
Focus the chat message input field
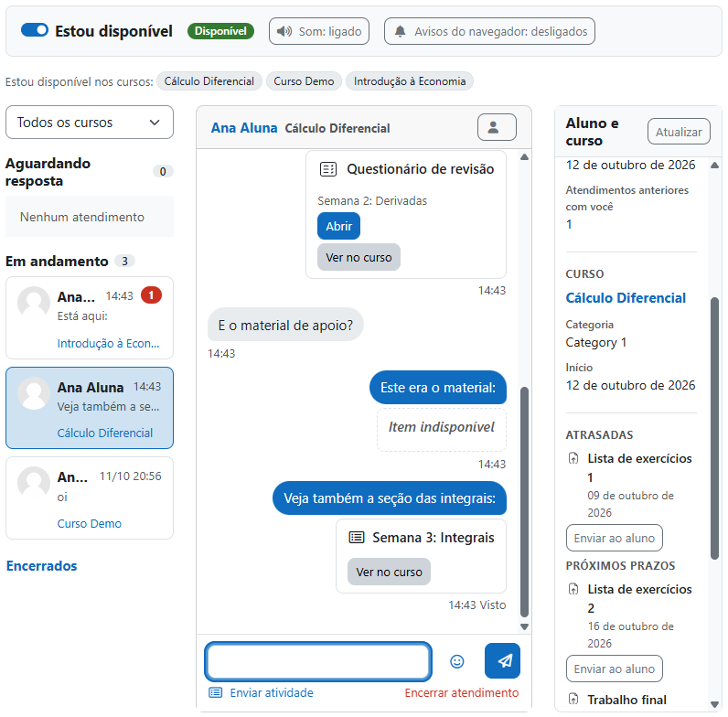click(318, 661)
